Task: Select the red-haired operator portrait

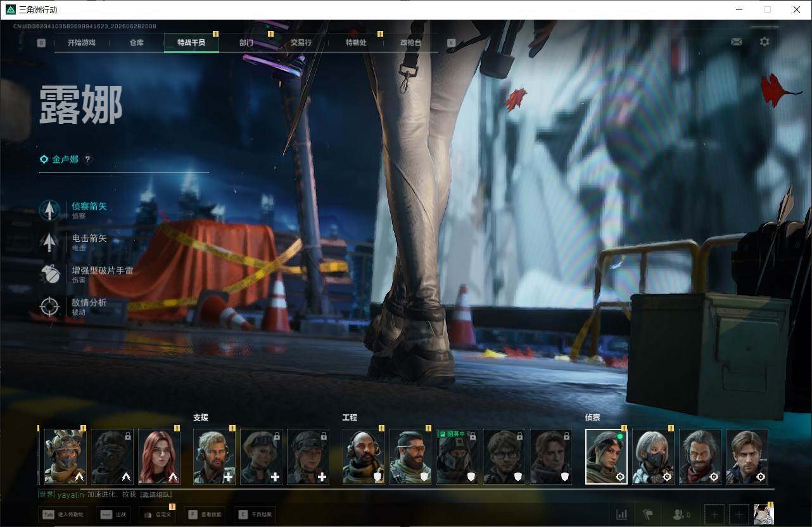Action: click(160, 457)
